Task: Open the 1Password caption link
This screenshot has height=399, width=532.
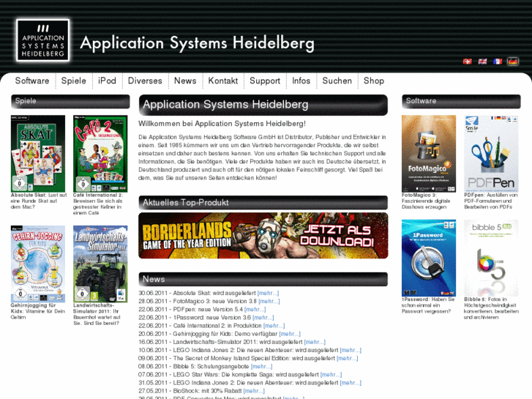Action: [428, 305]
